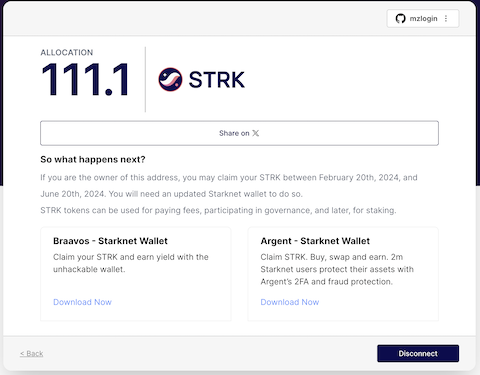
Task: Click the 'Claim your STRK and earn yield' description
Action: (131, 263)
